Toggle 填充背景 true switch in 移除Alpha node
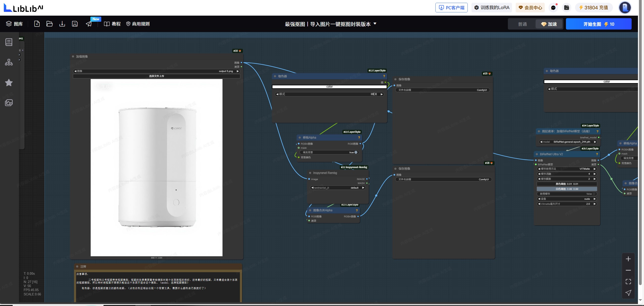Viewport: 644px width, 306px height. point(356,152)
